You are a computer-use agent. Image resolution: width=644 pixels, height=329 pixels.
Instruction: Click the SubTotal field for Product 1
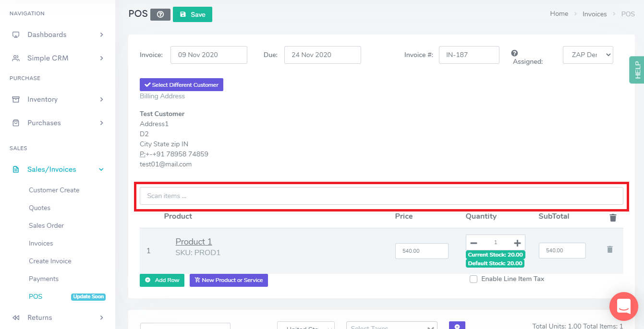[562, 250]
